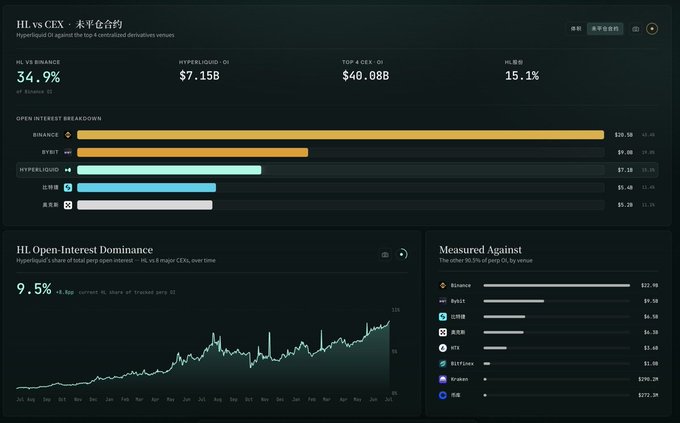
Task: Select the 未平仓合约 open interest tab
Action: click(x=605, y=29)
